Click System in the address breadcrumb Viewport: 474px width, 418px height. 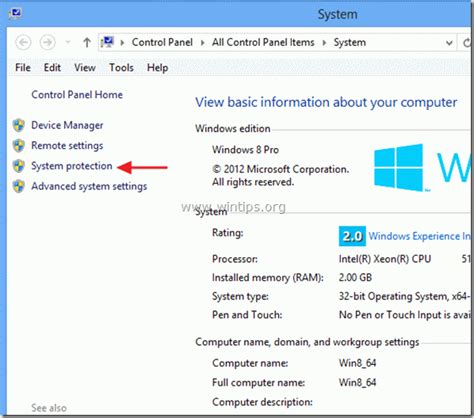coord(350,43)
